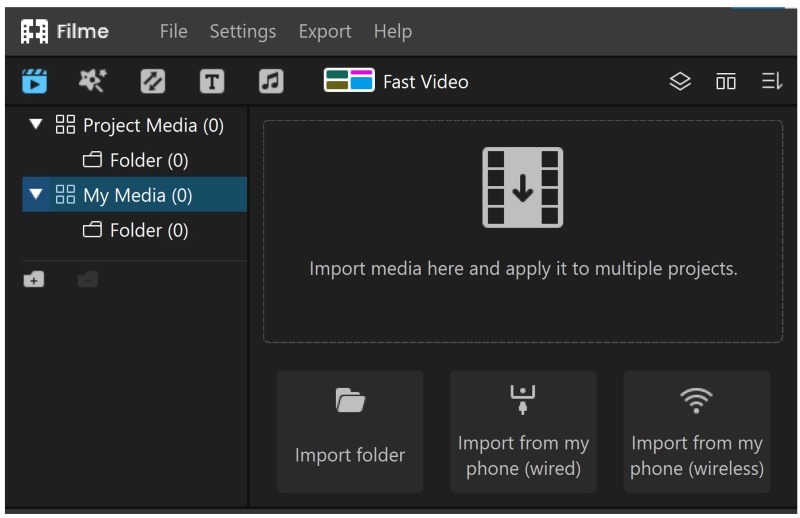This screenshot has height=518, width=800.
Task: Click the Fast Video template icon
Action: click(349, 80)
